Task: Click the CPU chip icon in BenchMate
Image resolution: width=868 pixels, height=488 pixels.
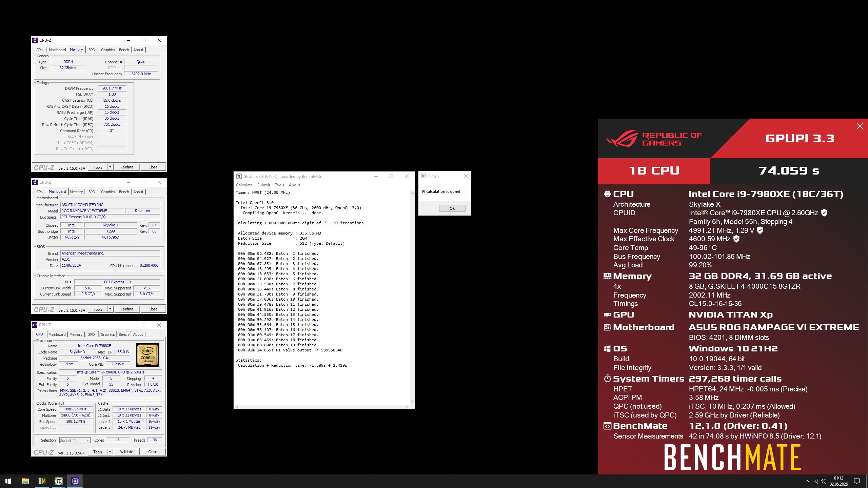Action: [607, 194]
